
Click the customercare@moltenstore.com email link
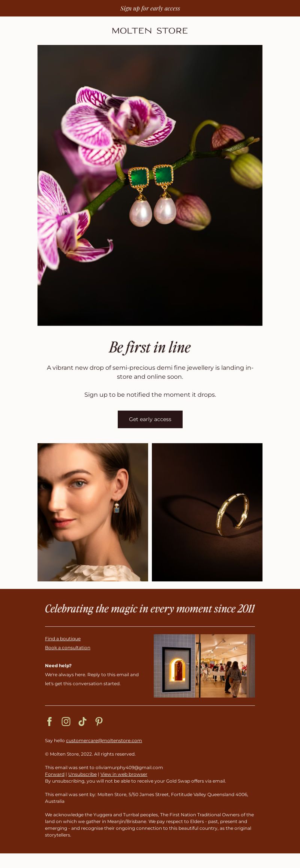tap(104, 740)
